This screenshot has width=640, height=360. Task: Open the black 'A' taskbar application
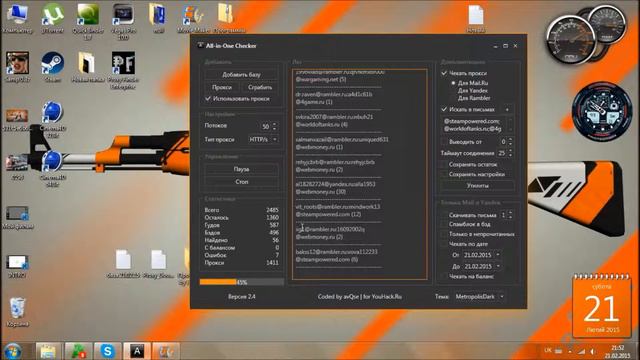pos(137,351)
